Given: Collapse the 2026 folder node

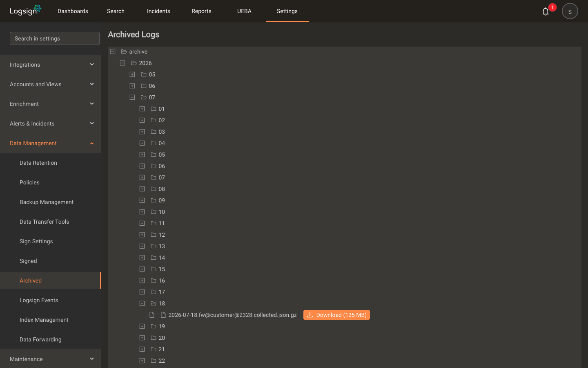Looking at the screenshot, I should pyautogui.click(x=122, y=63).
